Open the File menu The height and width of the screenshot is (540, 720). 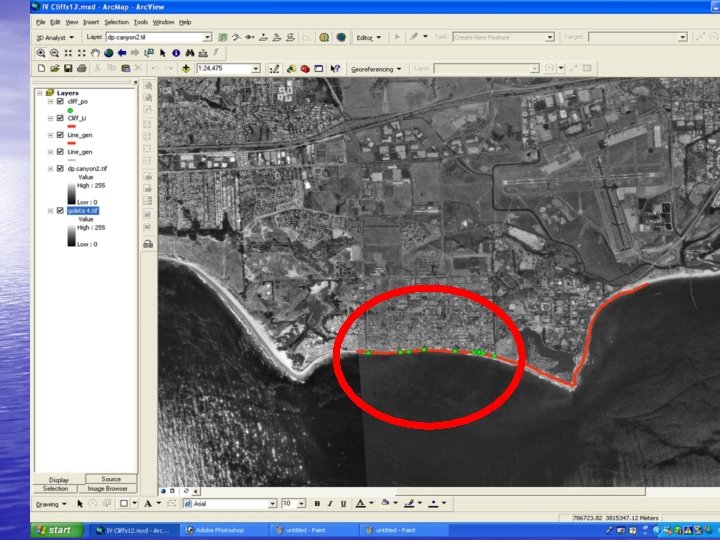click(x=40, y=22)
